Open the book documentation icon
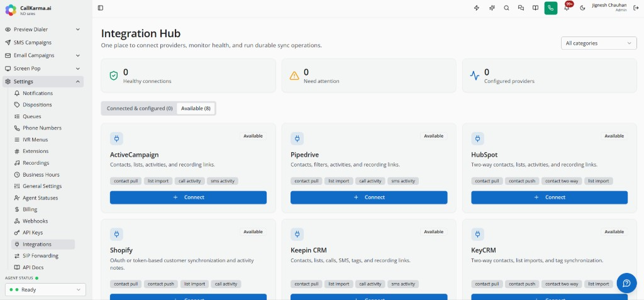644x300 pixels. pyautogui.click(x=536, y=8)
